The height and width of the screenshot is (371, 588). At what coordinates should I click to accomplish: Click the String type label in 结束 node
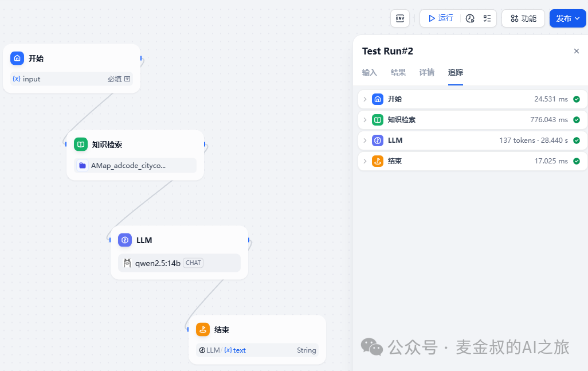tap(307, 350)
